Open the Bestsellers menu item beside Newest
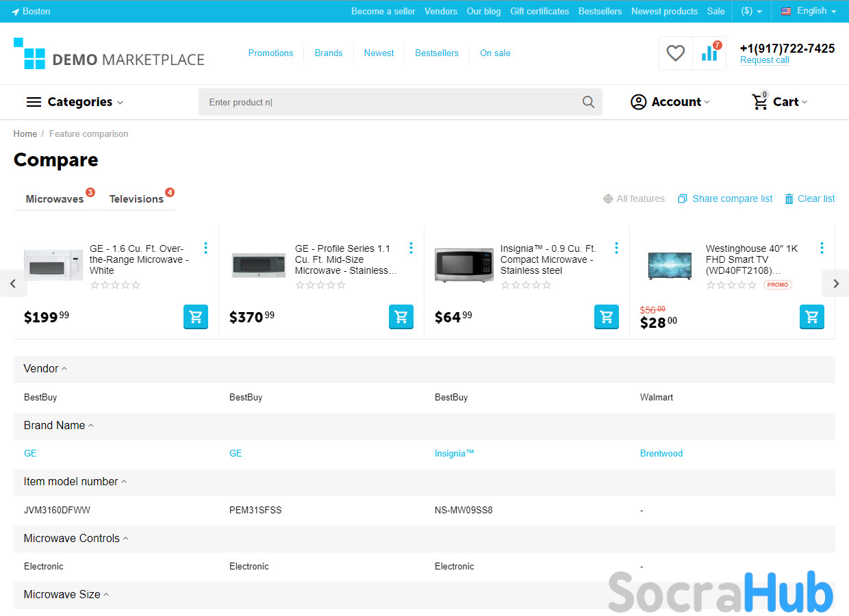The height and width of the screenshot is (616, 849). [437, 53]
